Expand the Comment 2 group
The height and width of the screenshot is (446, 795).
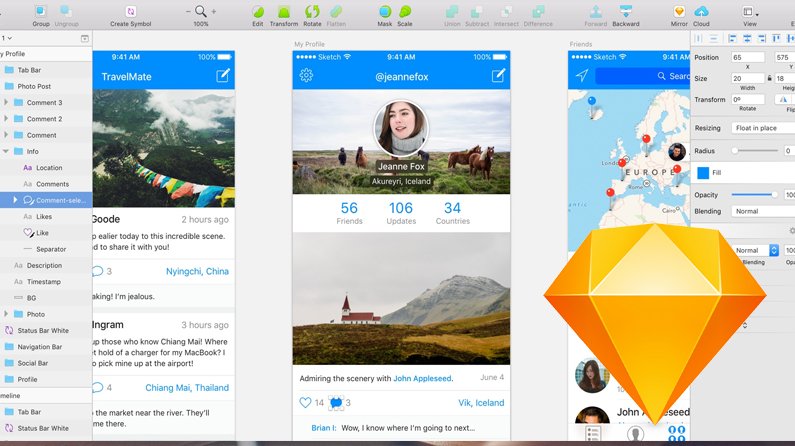click(x=6, y=119)
